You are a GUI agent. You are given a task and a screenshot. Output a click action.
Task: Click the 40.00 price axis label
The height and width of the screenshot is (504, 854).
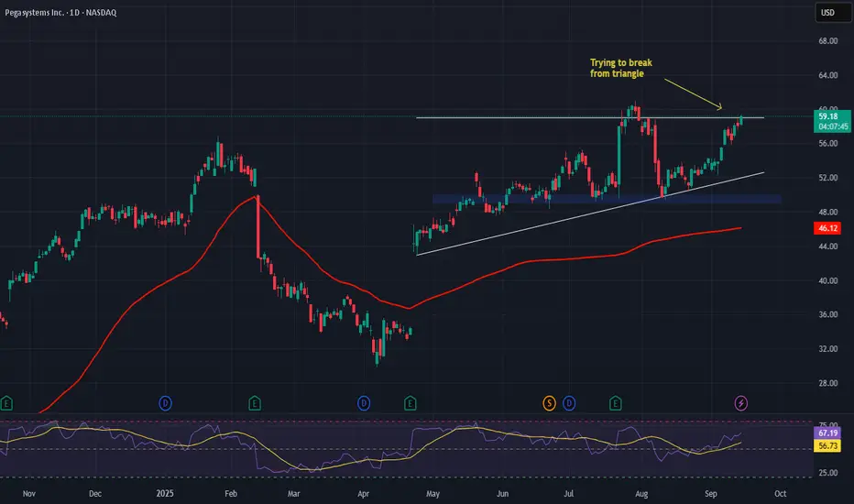[x=827, y=280]
